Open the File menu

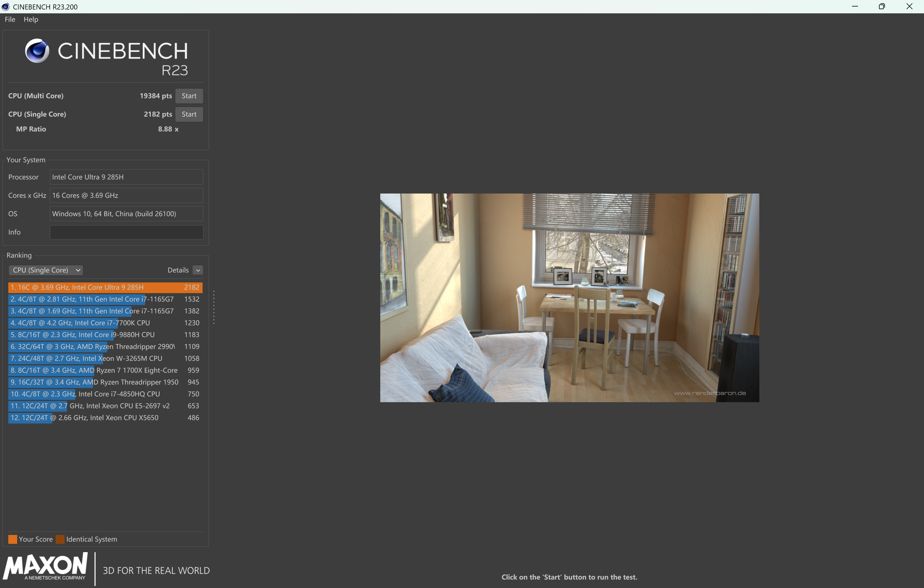(x=10, y=19)
